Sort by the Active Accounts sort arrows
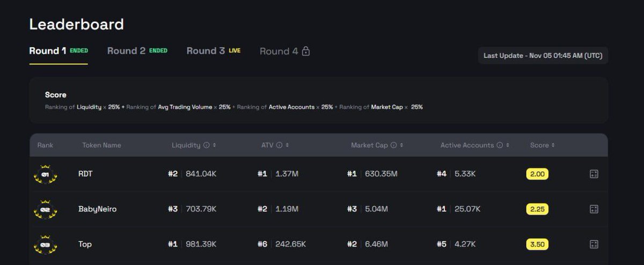The height and width of the screenshot is (265, 644). 508,145
